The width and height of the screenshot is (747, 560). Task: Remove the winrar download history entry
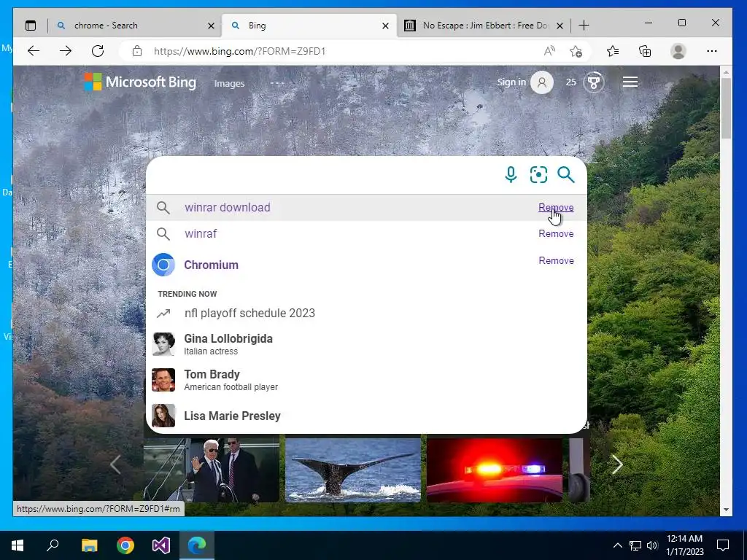(556, 207)
